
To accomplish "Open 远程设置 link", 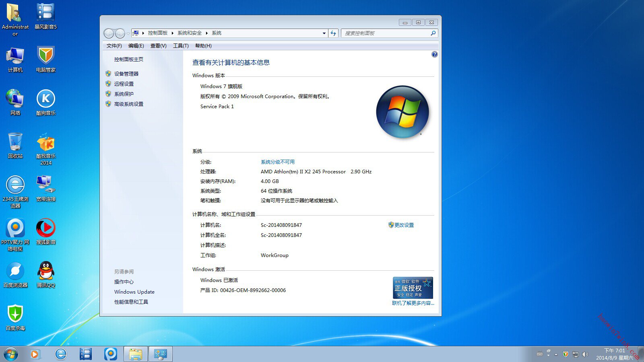I will pos(124,84).
